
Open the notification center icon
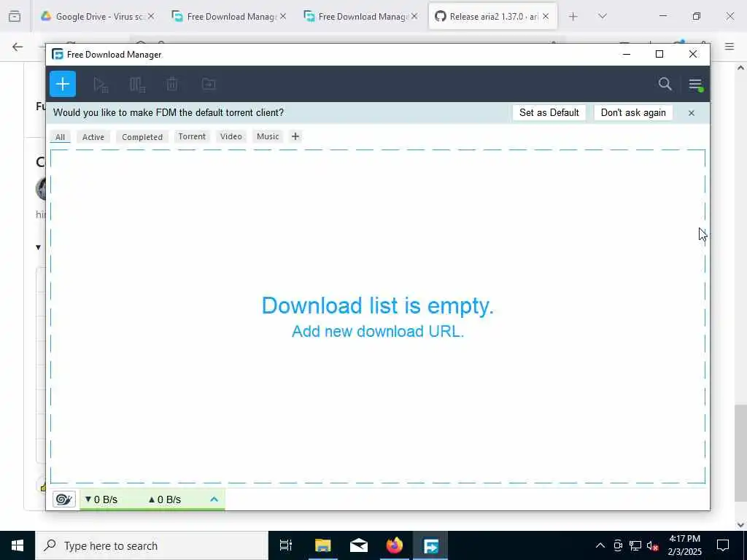tap(723, 545)
